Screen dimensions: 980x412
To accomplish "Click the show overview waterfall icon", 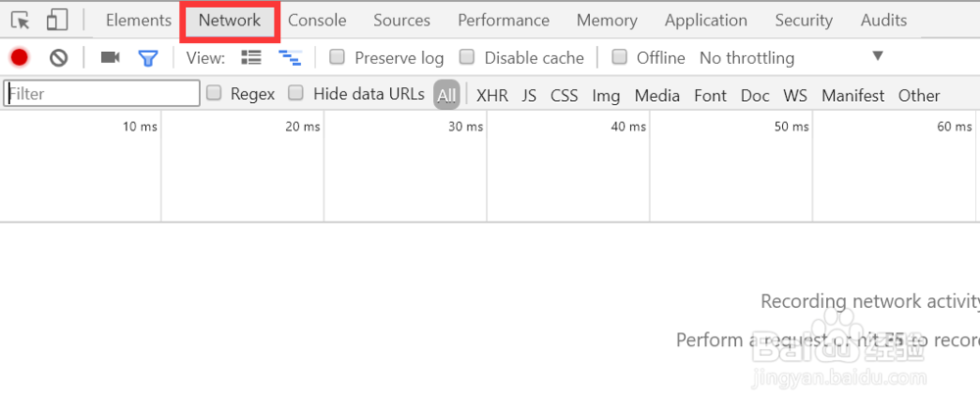I will coord(290,58).
